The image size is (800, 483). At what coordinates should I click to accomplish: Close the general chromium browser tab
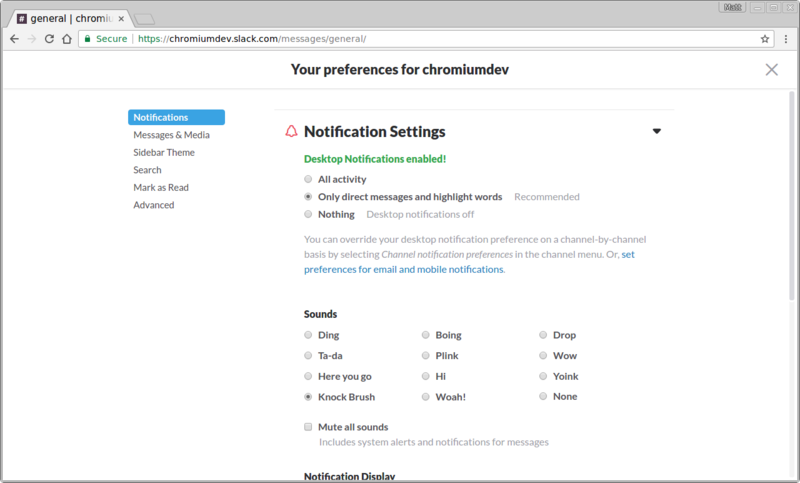click(x=121, y=18)
